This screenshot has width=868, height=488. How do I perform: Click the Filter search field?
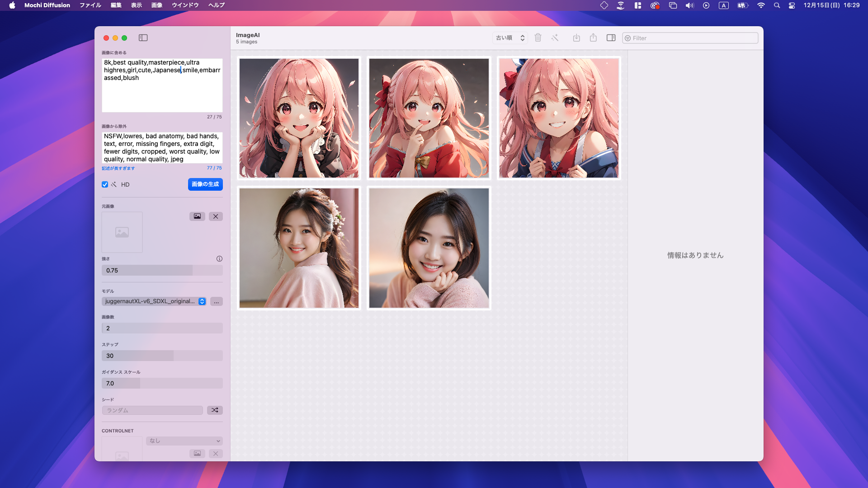(x=690, y=38)
